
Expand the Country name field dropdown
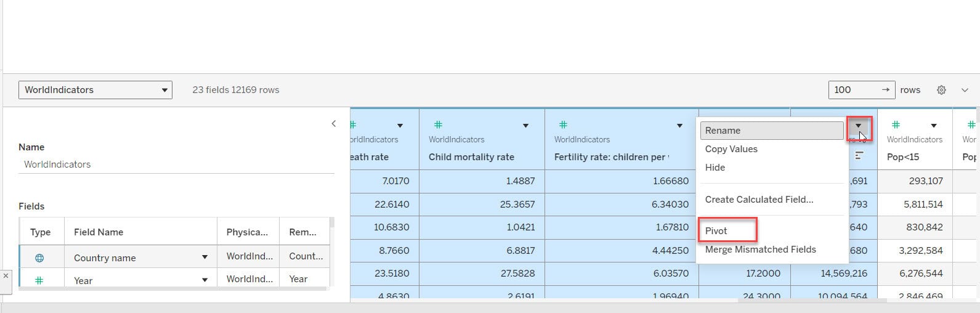[x=205, y=258]
